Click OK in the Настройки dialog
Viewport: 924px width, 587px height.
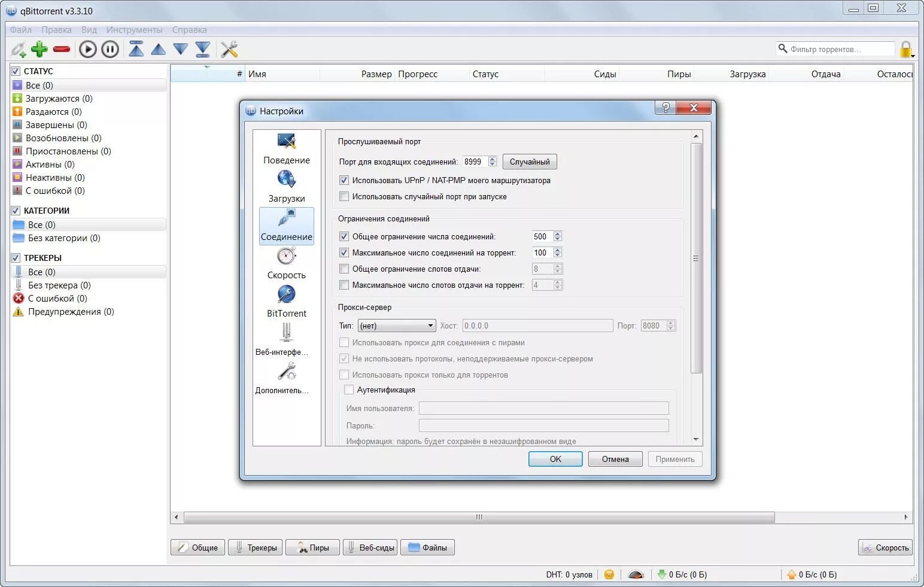555,459
